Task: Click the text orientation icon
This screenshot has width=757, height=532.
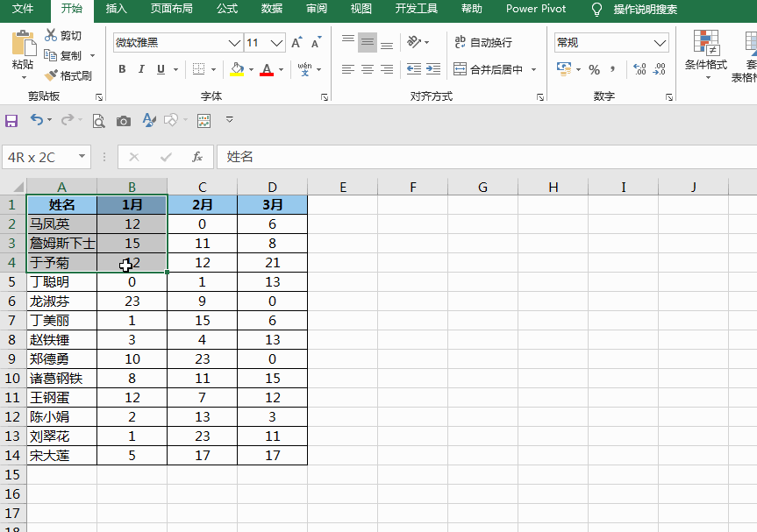Action: 414,42
